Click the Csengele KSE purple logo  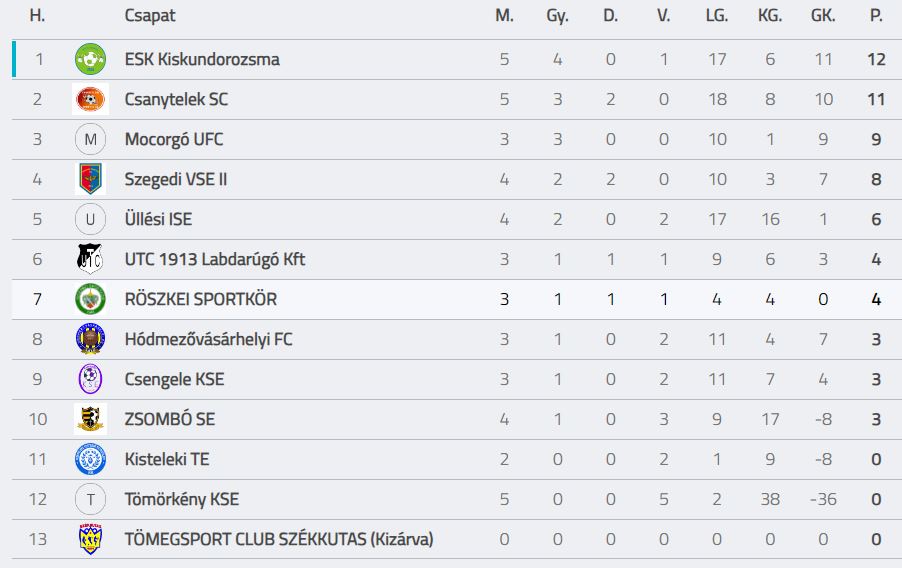pyautogui.click(x=91, y=380)
